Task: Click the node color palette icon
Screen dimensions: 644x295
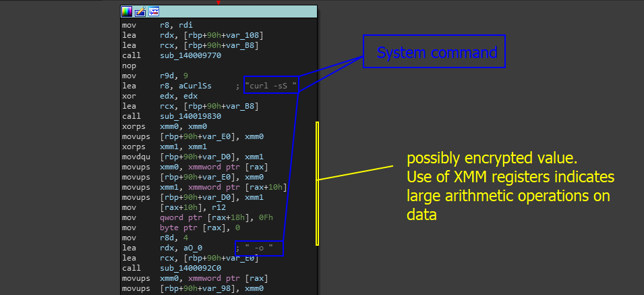Action: tap(127, 11)
